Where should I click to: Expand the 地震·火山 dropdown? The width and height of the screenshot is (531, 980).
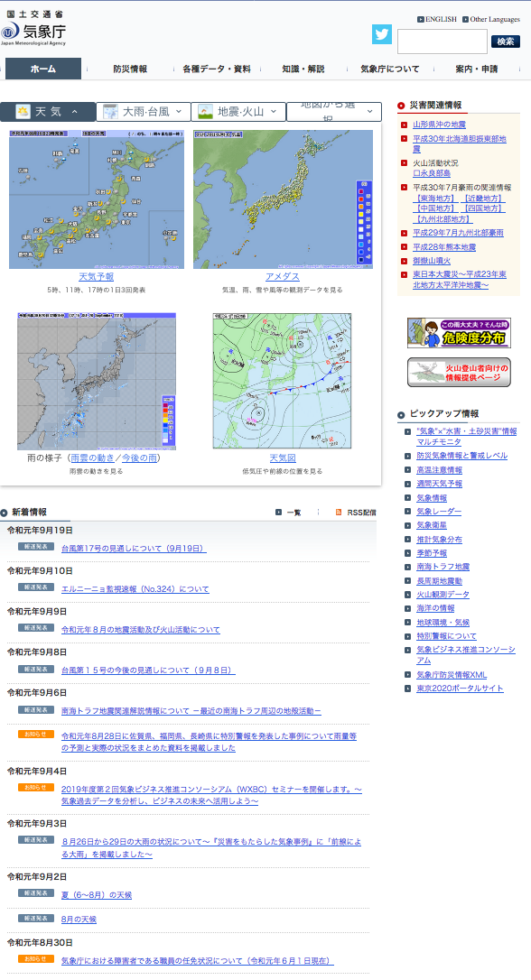tap(238, 112)
